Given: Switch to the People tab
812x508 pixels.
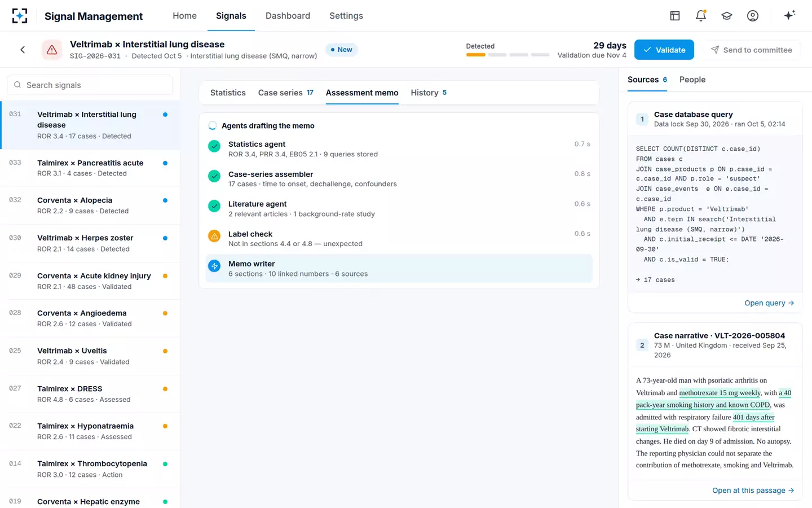Looking at the screenshot, I should pos(692,80).
